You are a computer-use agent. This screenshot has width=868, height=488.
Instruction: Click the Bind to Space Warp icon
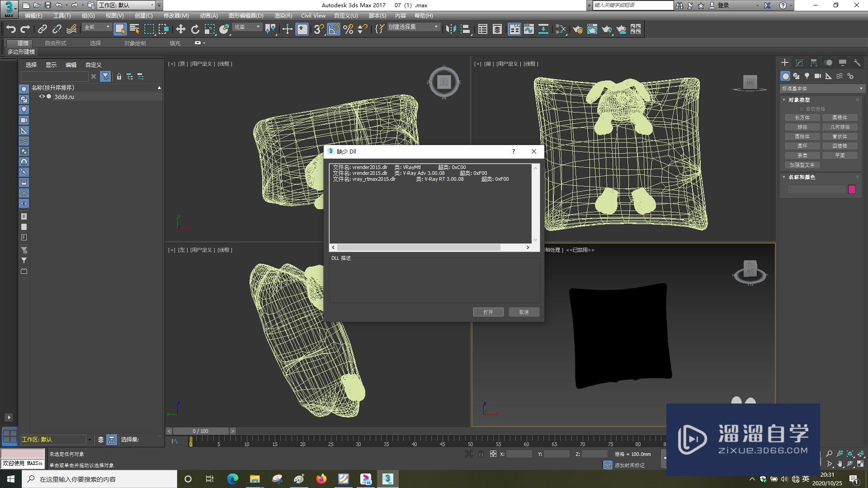(71, 29)
